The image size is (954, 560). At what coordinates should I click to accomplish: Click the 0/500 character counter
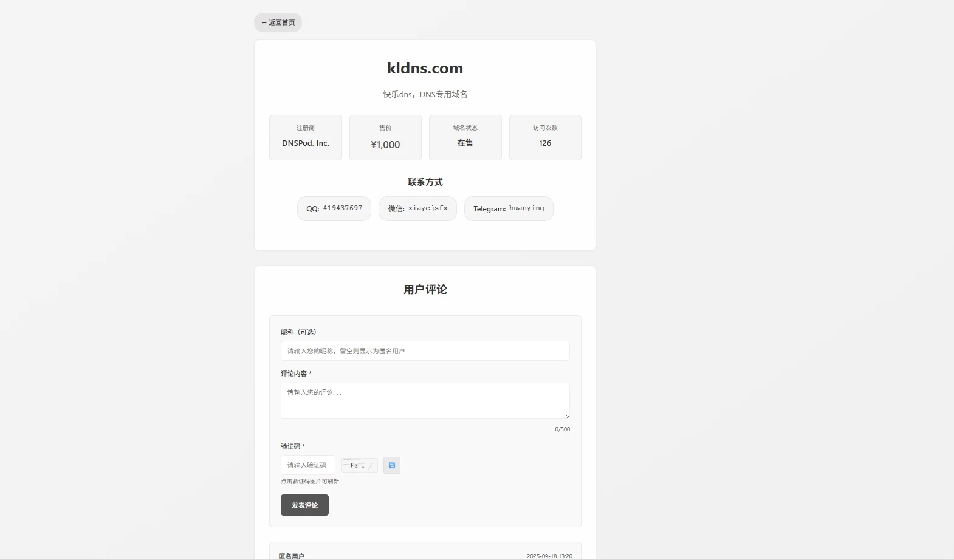[562, 429]
